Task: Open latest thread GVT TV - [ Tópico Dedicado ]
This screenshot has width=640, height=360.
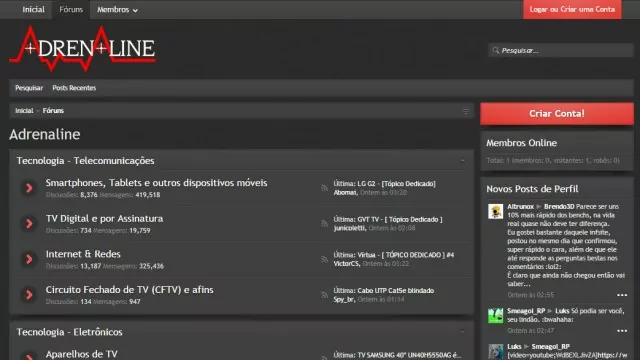Action: (400, 219)
